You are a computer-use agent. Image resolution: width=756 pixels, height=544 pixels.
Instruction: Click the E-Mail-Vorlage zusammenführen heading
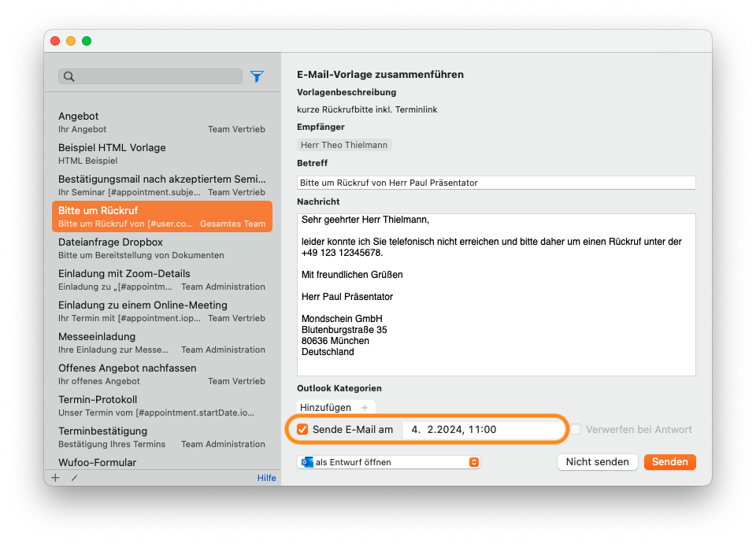pos(380,74)
